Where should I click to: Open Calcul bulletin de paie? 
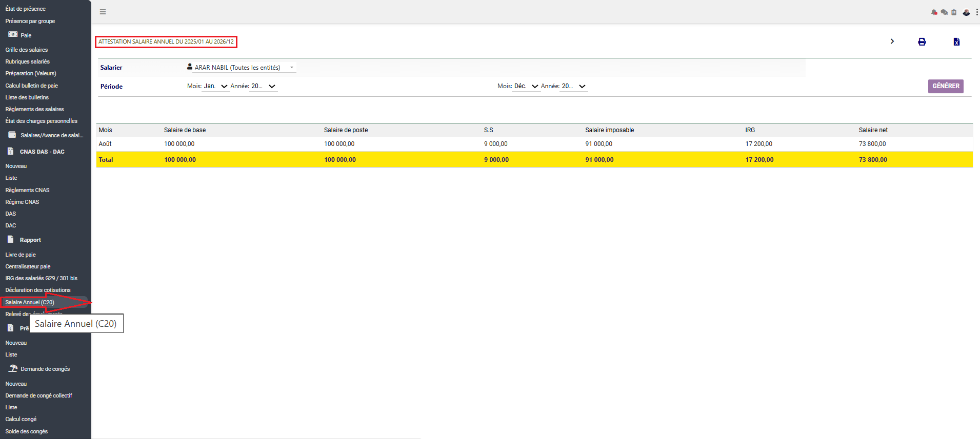(32, 86)
